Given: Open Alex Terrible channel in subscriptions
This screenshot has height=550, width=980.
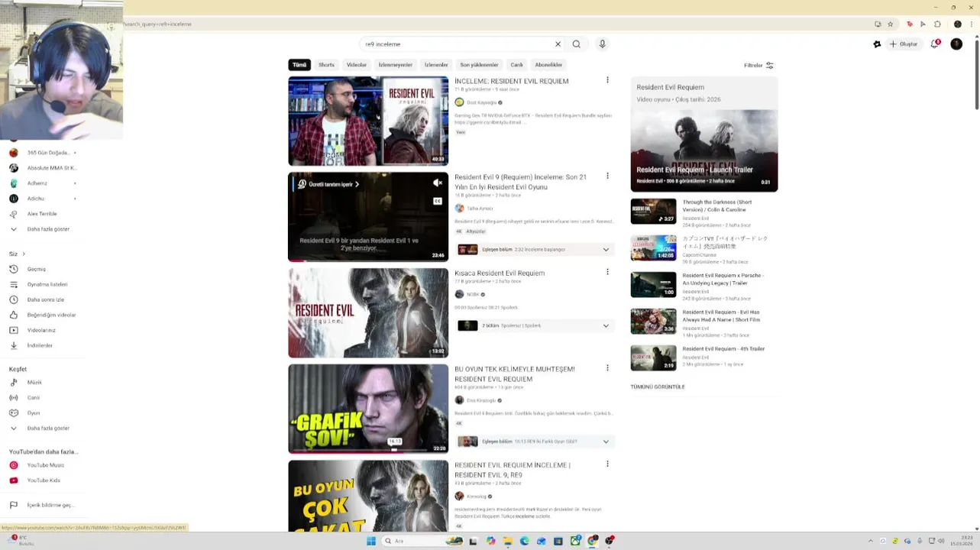Looking at the screenshot, I should 42,214.
